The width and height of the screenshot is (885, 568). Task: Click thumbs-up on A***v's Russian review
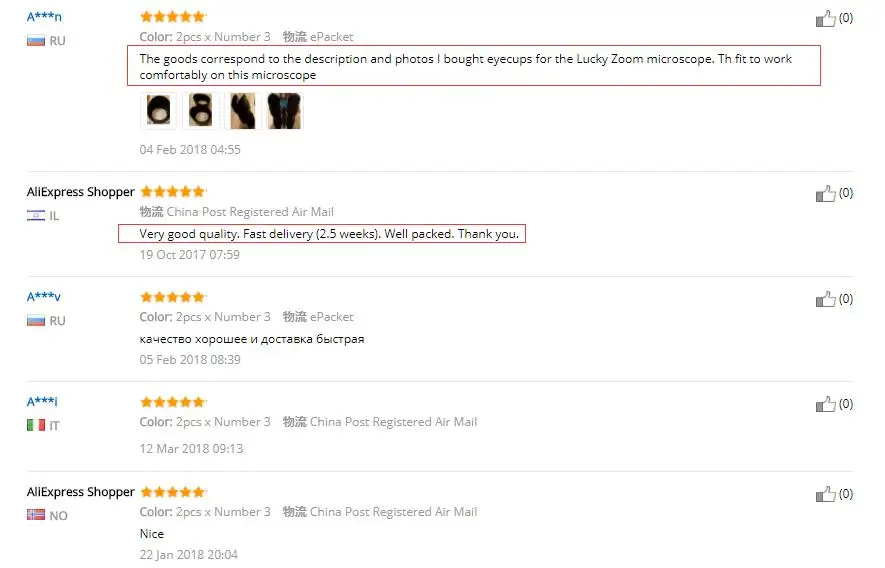pyautogui.click(x=825, y=299)
